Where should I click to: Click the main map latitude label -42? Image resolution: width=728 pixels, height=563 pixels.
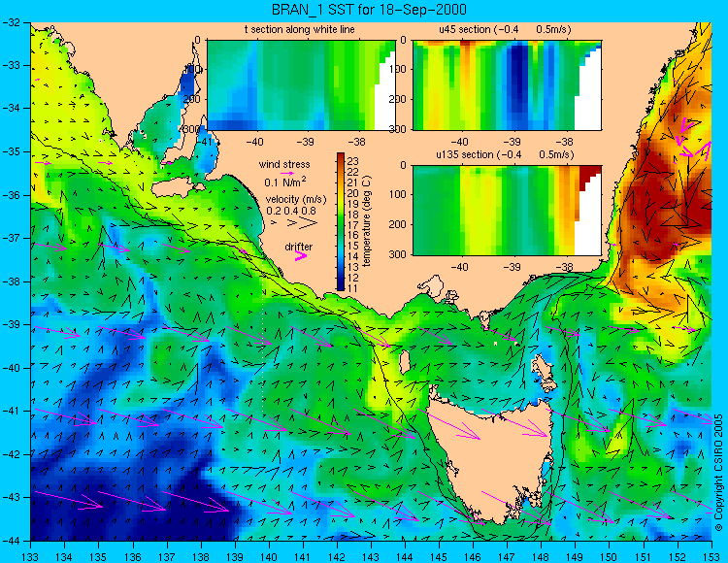[12, 454]
